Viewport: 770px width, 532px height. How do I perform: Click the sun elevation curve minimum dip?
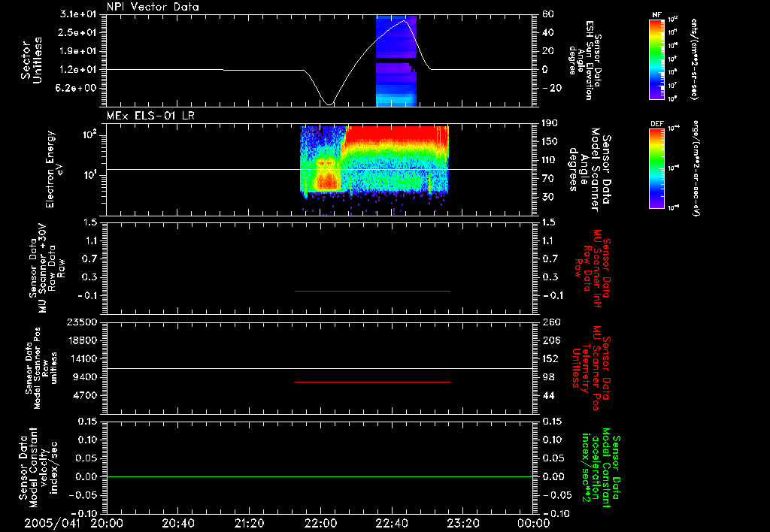coord(329,103)
